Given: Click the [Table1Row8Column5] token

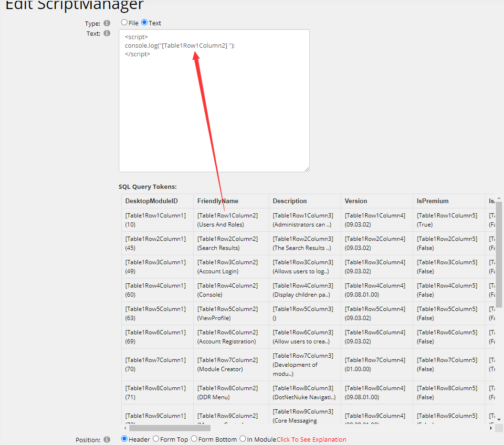Looking at the screenshot, I should pos(447,388).
